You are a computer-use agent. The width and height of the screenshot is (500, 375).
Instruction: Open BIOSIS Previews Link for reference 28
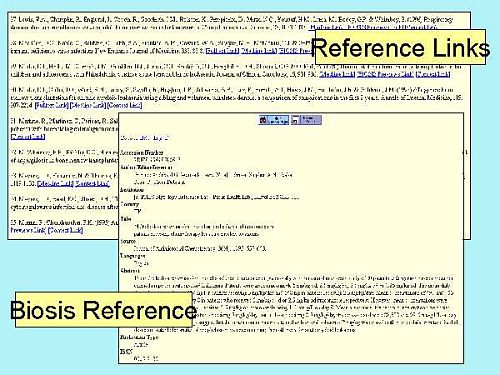point(296,51)
